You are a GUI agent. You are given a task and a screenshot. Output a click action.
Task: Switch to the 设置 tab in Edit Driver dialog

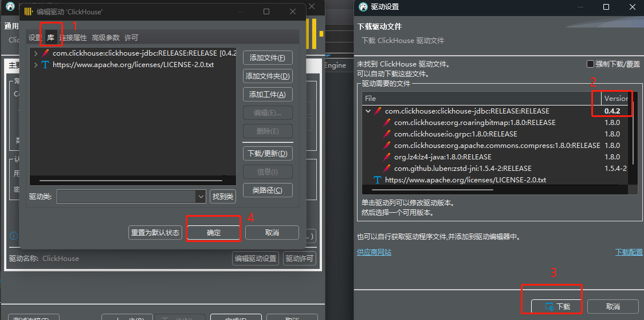coord(35,38)
